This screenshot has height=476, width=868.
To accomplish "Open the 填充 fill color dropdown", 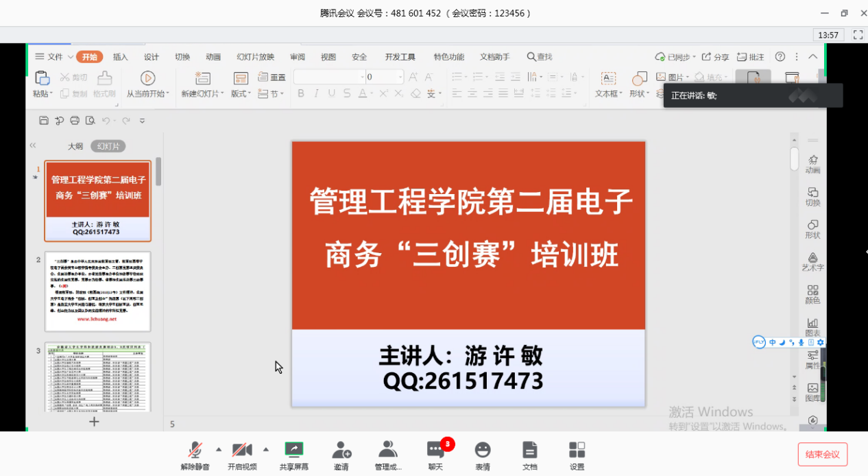I will tap(710, 78).
